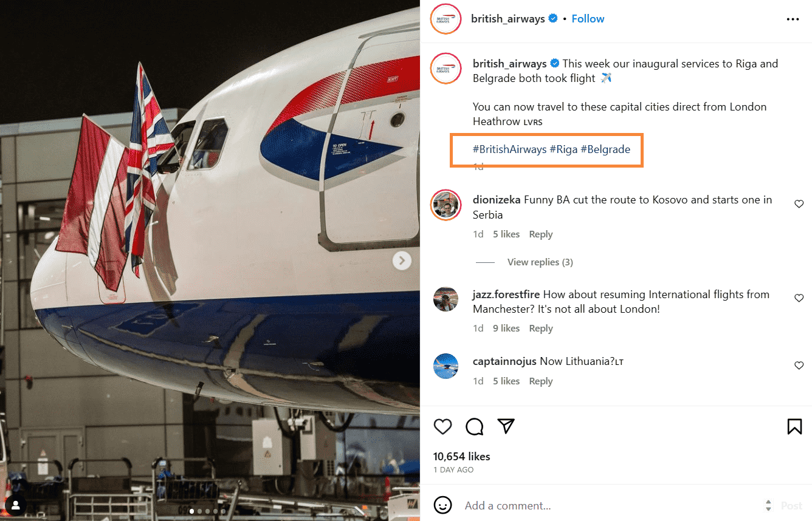Select the third carousel dot indicator
This screenshot has height=521, width=812.
207,511
